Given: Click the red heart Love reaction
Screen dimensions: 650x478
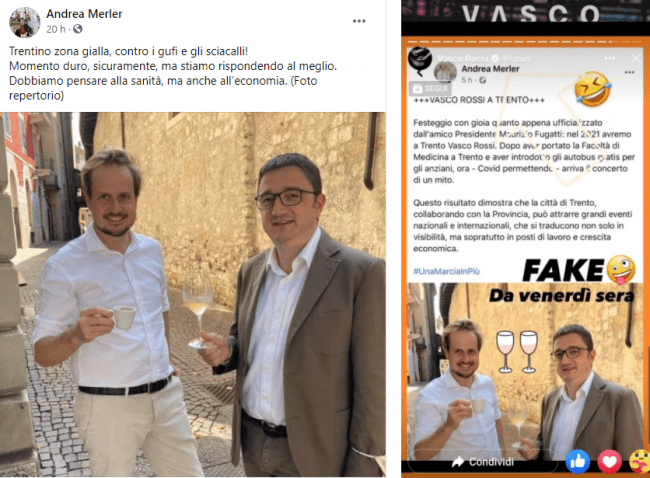Looking at the screenshot, I should pos(609,461).
